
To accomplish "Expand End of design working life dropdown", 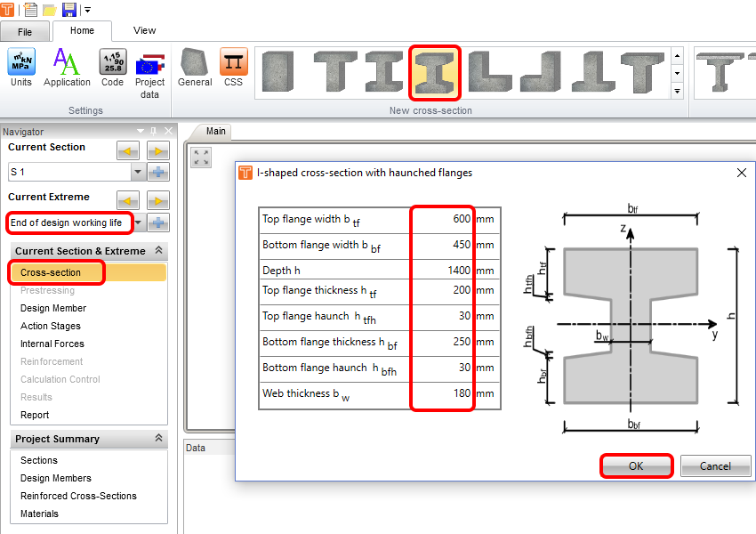I will click(x=139, y=222).
